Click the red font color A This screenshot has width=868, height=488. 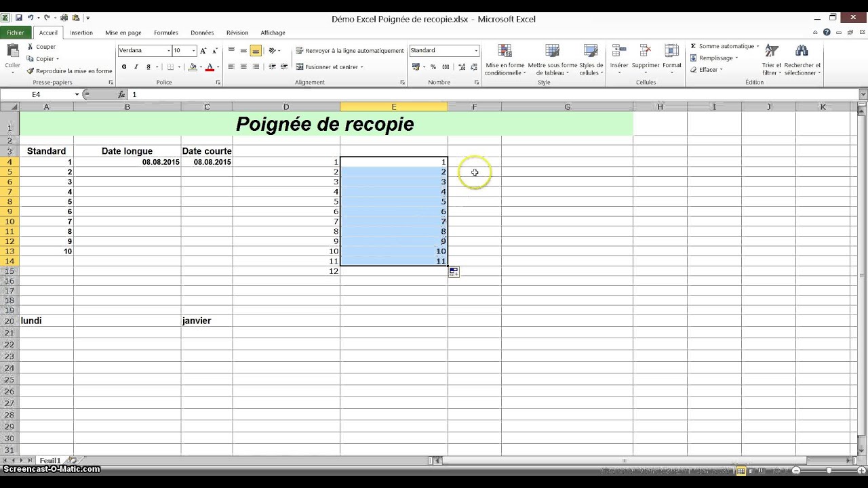click(x=210, y=67)
